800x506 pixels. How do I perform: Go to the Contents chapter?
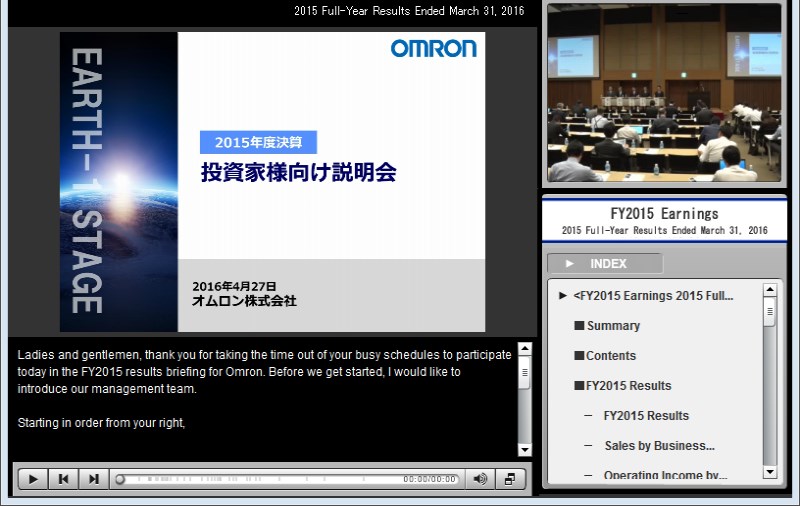605,356
